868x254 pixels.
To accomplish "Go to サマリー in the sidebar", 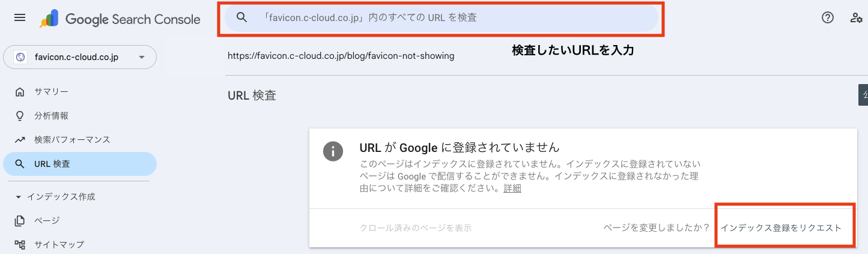I will pyautogui.click(x=51, y=92).
